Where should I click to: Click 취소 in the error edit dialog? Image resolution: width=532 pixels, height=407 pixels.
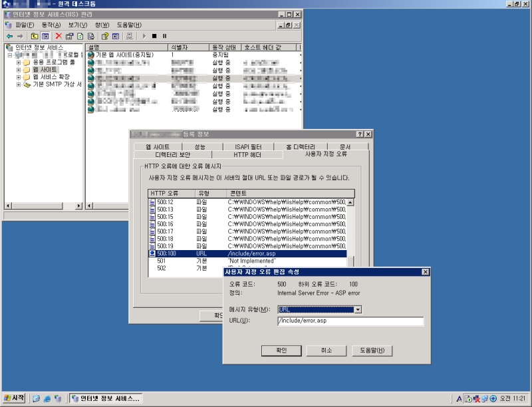327,350
